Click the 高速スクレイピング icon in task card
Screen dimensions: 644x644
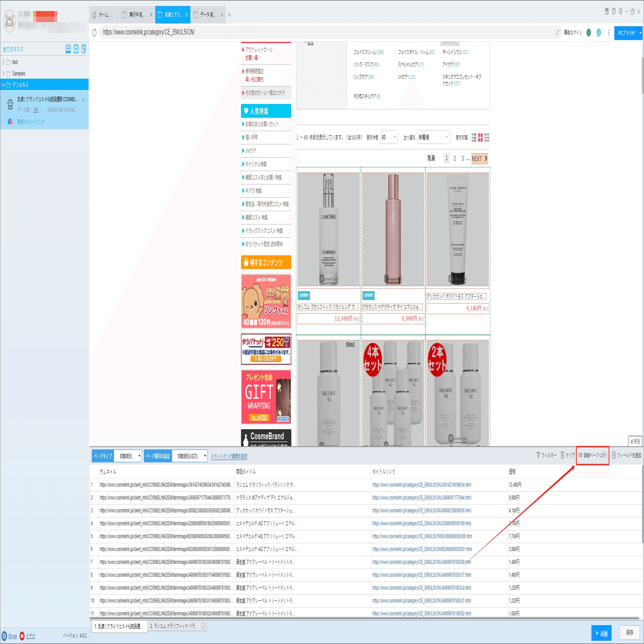[10, 122]
